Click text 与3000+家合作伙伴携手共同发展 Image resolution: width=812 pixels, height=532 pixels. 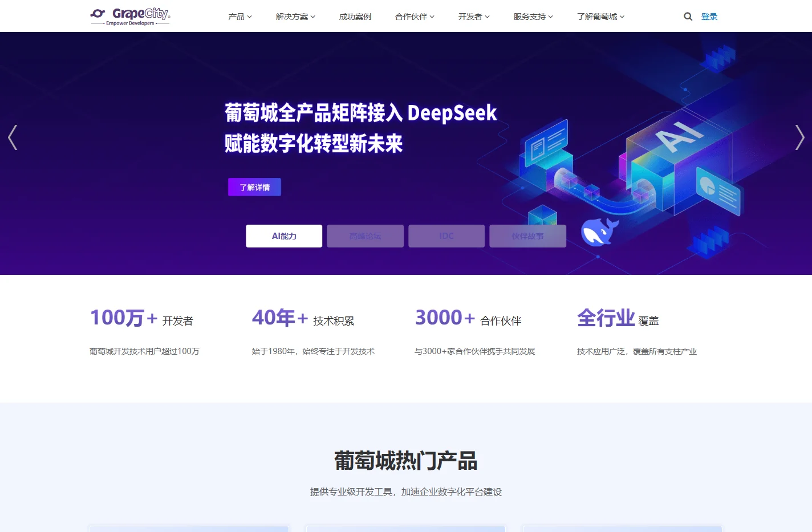click(475, 351)
